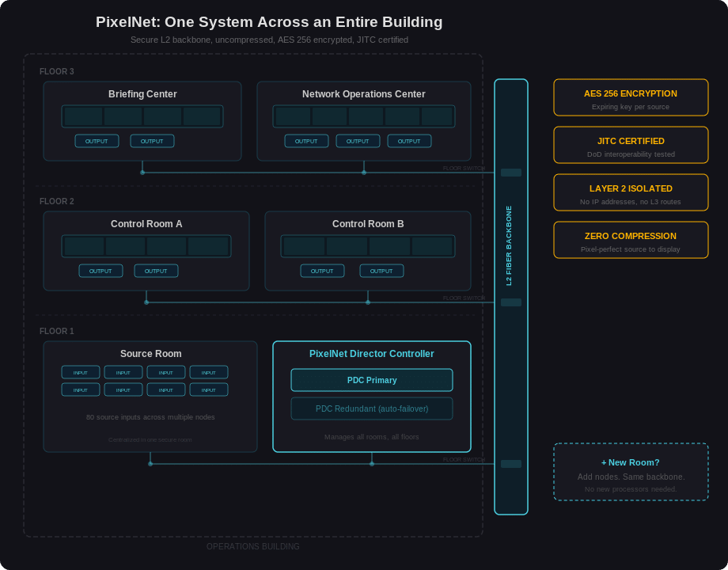
Task: Click the right OUTPUT node in Control Room A
Action: (x=156, y=271)
